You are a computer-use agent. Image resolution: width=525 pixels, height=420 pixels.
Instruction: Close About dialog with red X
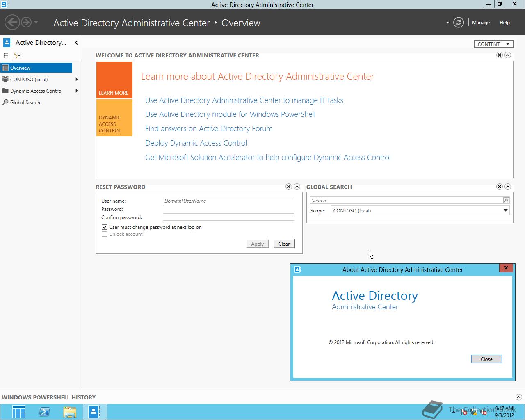pyautogui.click(x=506, y=268)
